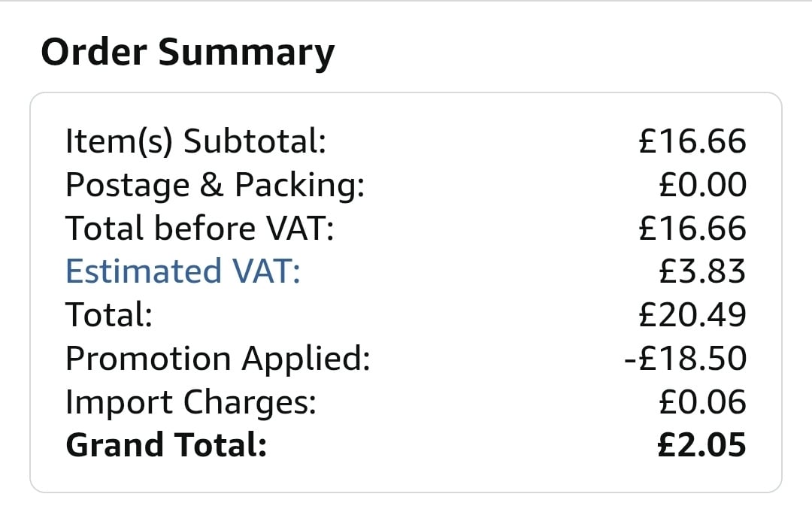Select the Total before VAT label

[x=199, y=229]
